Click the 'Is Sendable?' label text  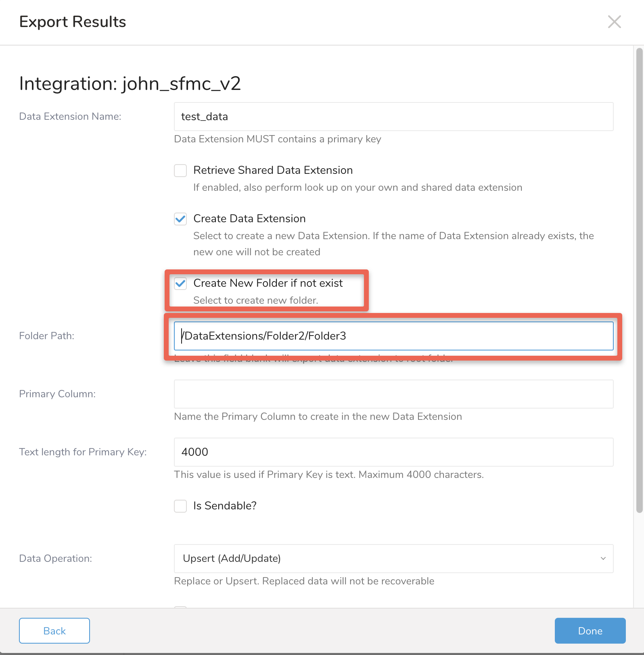225,506
